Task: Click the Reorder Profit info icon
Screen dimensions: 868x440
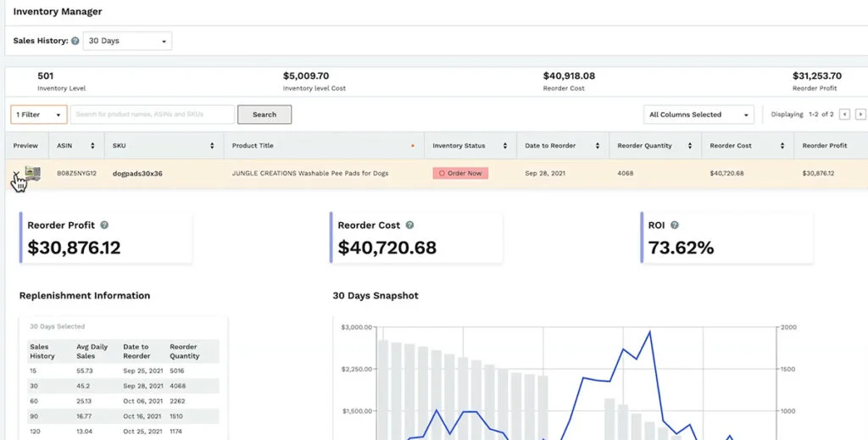Action: [104, 226]
